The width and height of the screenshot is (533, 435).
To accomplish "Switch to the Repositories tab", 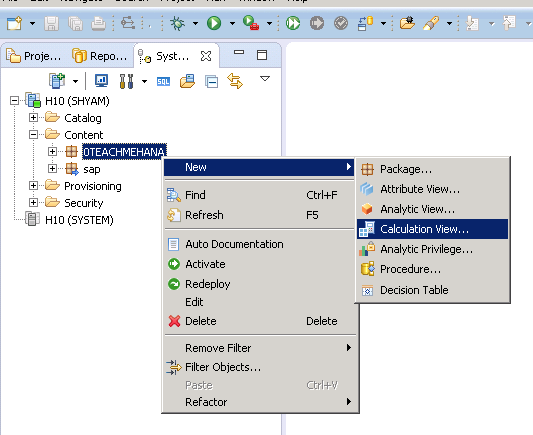I will pos(100,56).
